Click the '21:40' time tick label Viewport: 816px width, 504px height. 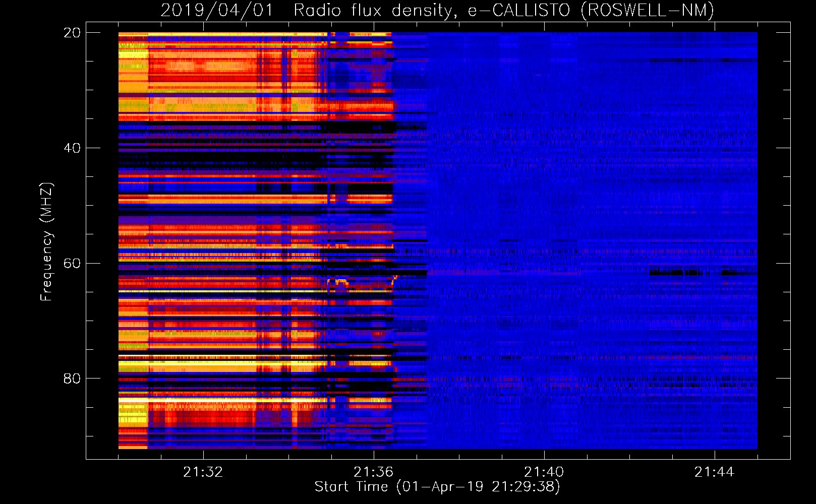tap(544, 472)
